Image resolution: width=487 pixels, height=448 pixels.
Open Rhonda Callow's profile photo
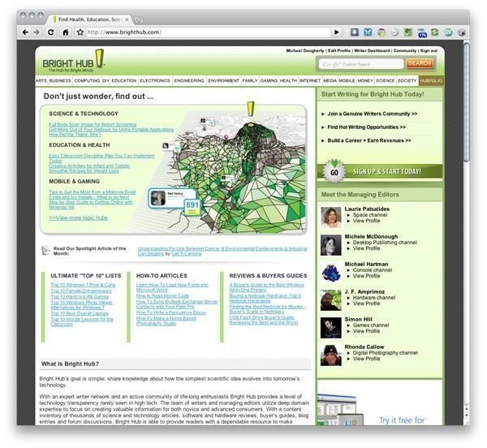tap(331, 355)
